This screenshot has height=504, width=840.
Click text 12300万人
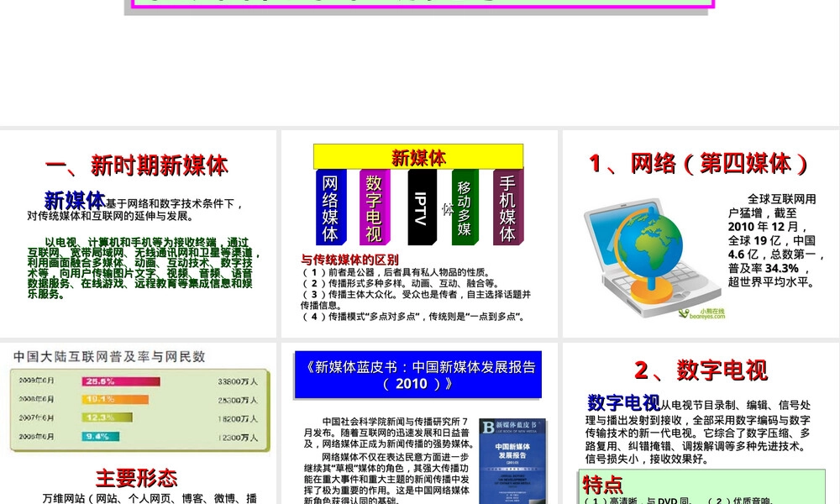click(238, 438)
